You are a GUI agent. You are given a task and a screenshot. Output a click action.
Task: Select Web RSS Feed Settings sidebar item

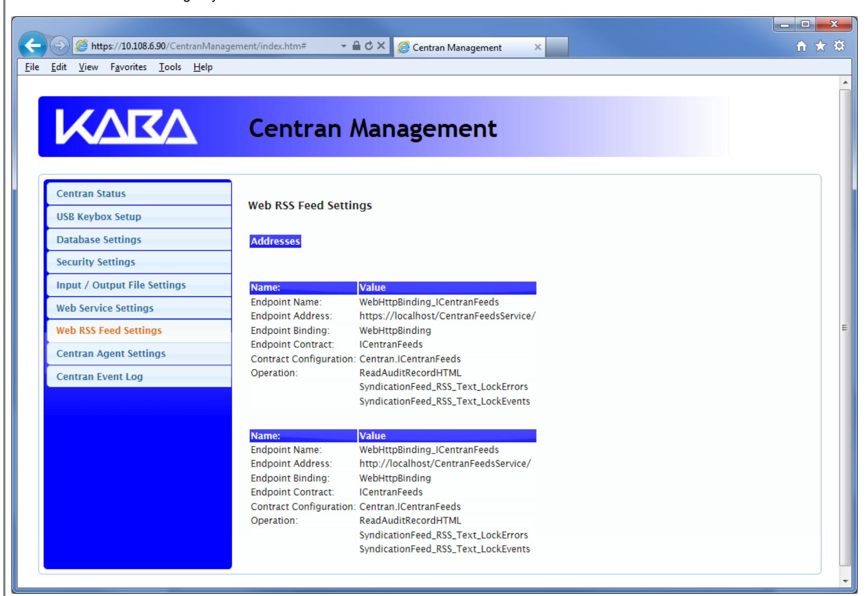tap(139, 331)
